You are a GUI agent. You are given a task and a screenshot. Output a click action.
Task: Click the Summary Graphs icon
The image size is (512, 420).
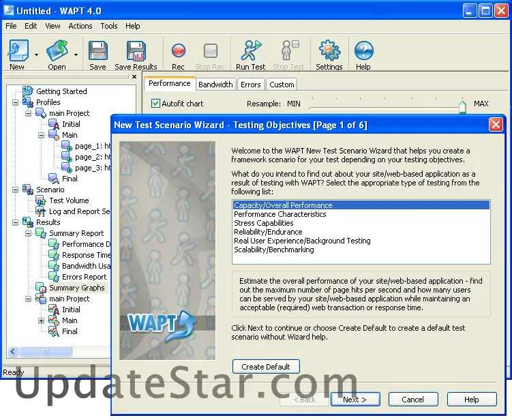(41, 288)
